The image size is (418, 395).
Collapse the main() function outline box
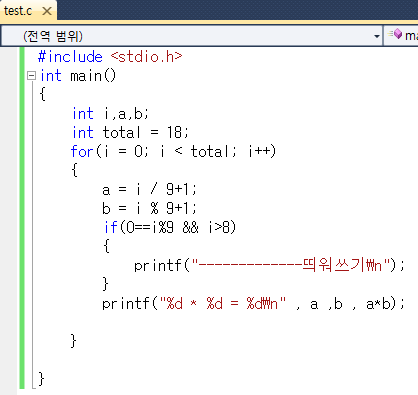pyautogui.click(x=31, y=76)
